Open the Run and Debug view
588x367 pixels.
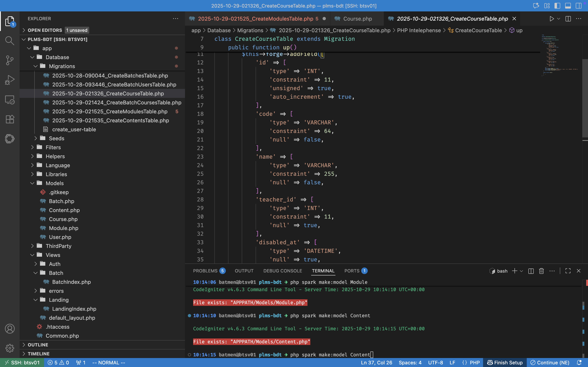[x=10, y=80]
